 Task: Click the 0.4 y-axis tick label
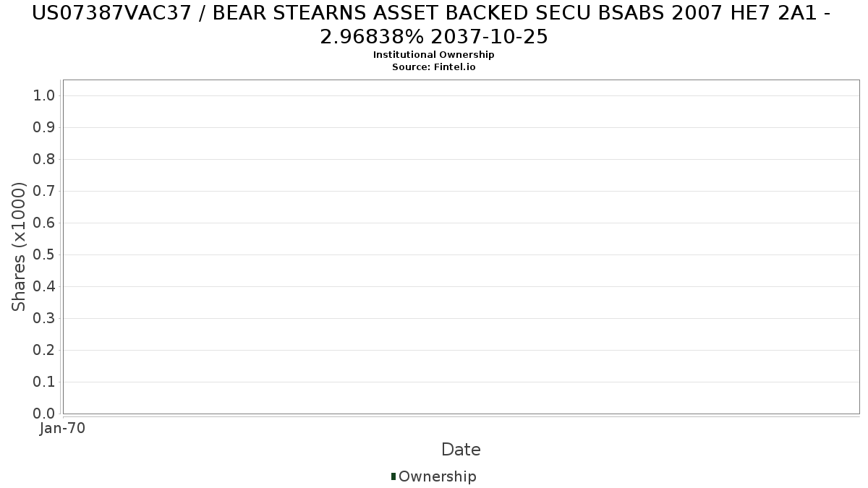click(44, 287)
